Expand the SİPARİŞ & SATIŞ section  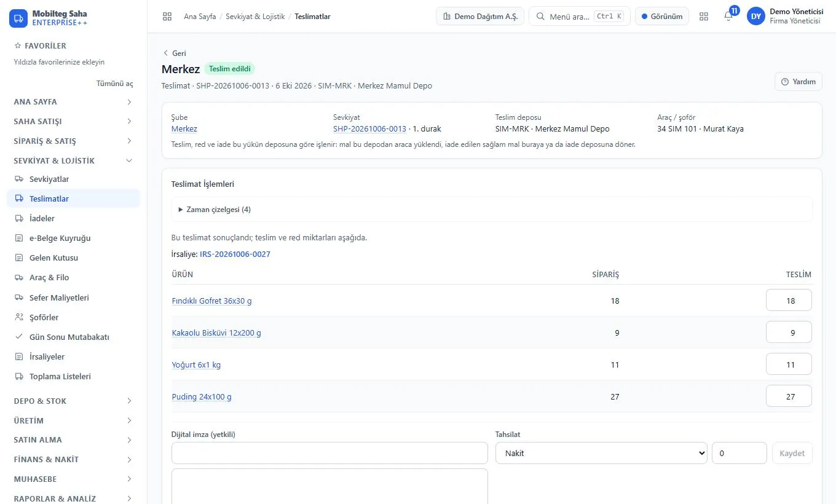[73, 141]
